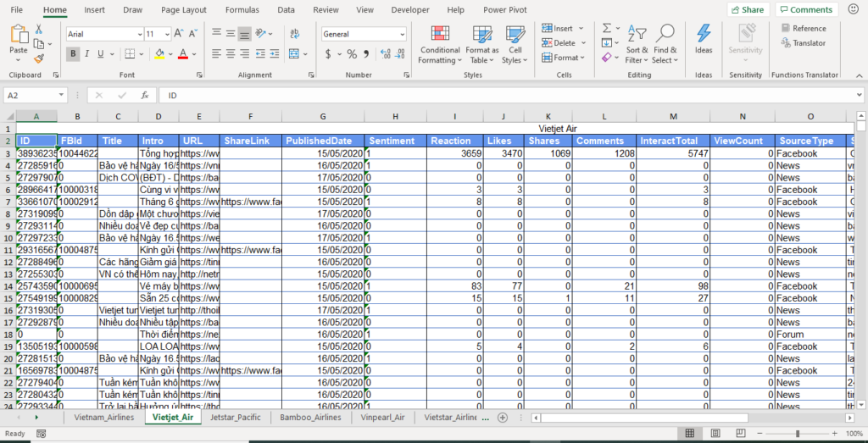The width and height of the screenshot is (868, 443).
Task: Click the Orientation text angle icon
Action: [261, 34]
